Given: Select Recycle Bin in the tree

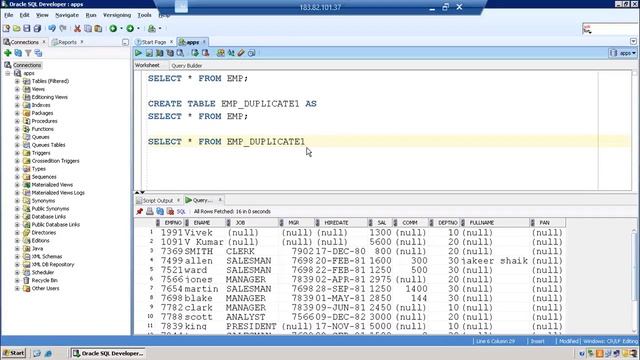Looking at the screenshot, I should 44,280.
